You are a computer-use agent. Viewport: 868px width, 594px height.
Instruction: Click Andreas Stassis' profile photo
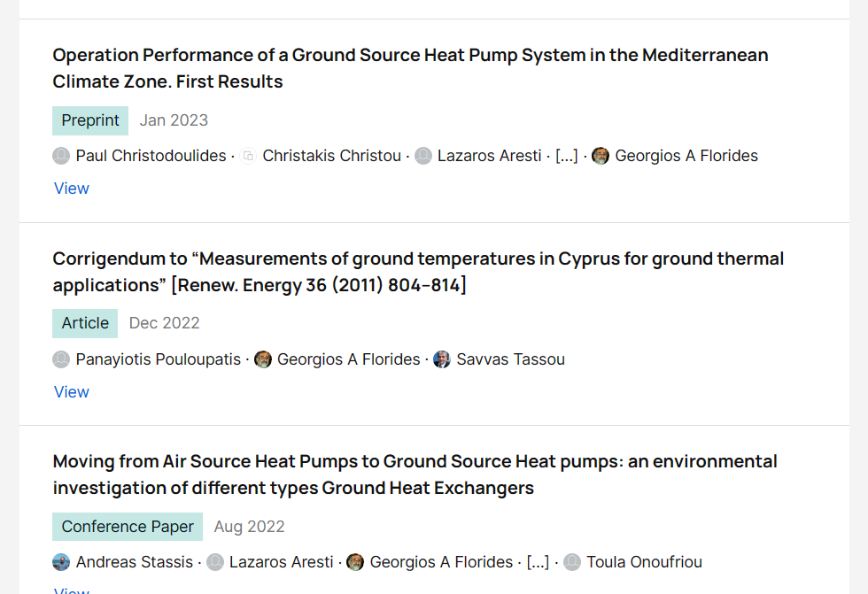[x=61, y=562]
